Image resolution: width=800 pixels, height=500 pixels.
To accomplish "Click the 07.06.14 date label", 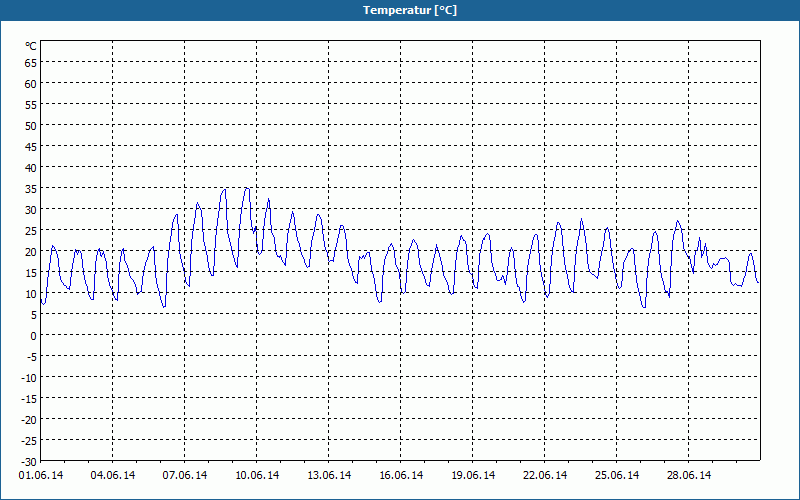I will pyautogui.click(x=185, y=476).
